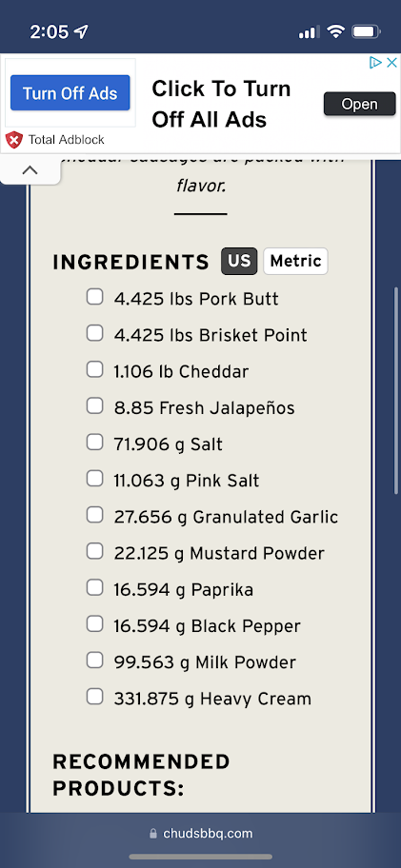Image resolution: width=401 pixels, height=868 pixels.
Task: Mark Fresh Jalapeños as done
Action: [94, 406]
